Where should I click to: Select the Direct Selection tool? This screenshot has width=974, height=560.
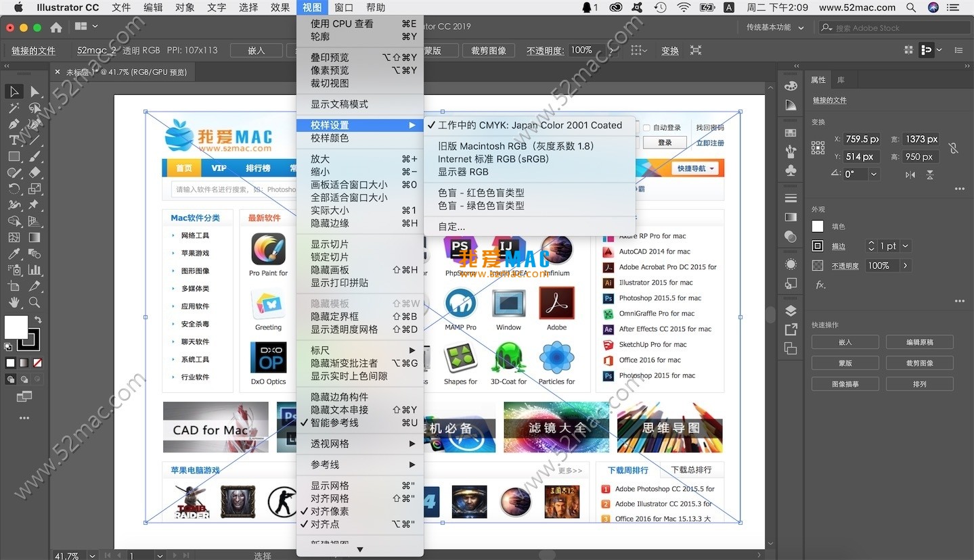(x=35, y=91)
